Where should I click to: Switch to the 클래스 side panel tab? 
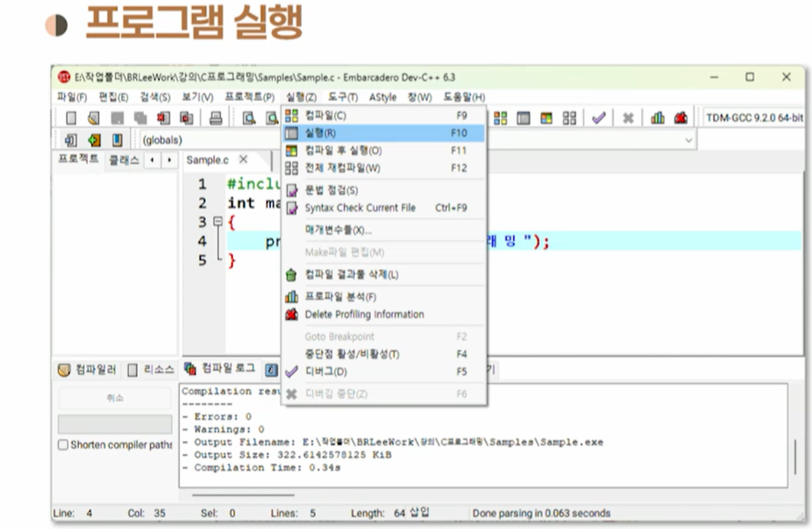click(x=124, y=160)
